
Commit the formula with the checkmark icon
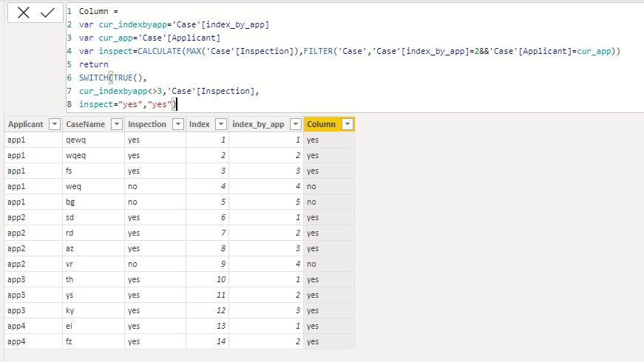click(x=47, y=13)
